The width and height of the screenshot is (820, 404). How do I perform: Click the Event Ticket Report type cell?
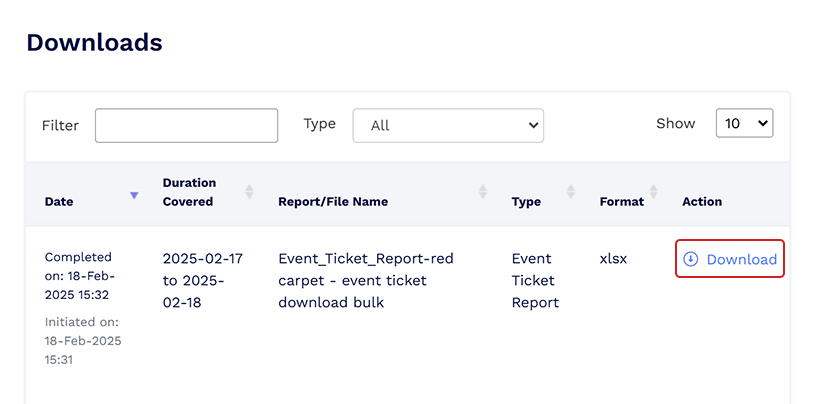tap(536, 281)
